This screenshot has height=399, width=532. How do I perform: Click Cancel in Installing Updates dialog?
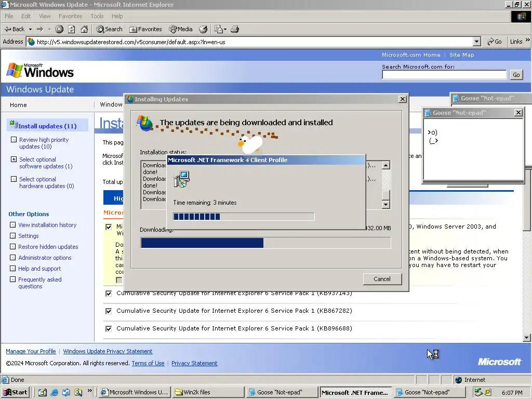[x=382, y=279]
